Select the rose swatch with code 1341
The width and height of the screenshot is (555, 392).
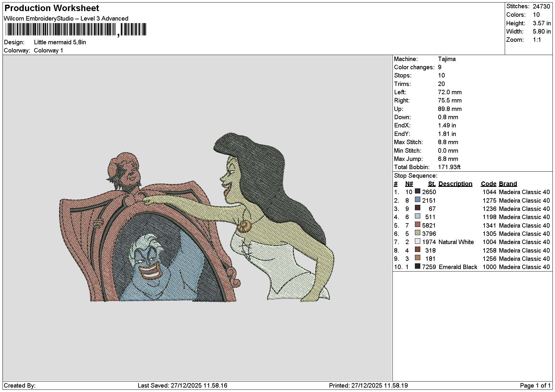click(x=417, y=225)
